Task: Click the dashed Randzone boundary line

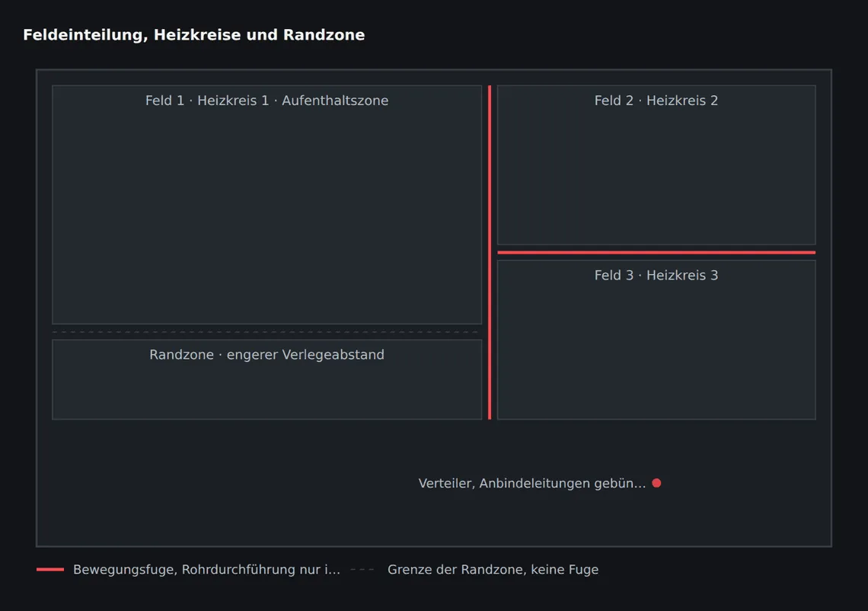Action: pos(266,332)
